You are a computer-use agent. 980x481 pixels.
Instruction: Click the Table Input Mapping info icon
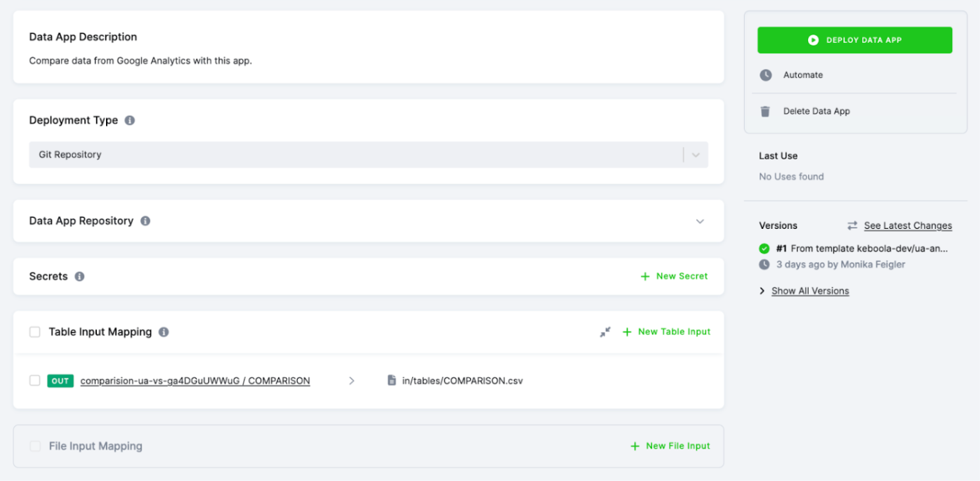(x=164, y=331)
